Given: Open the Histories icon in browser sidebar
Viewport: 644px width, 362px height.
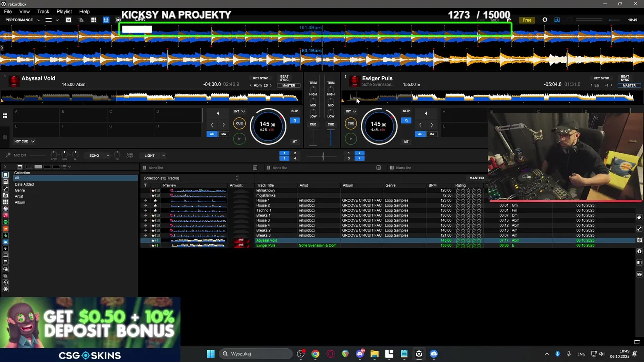Looking at the screenshot, I should click(x=6, y=282).
